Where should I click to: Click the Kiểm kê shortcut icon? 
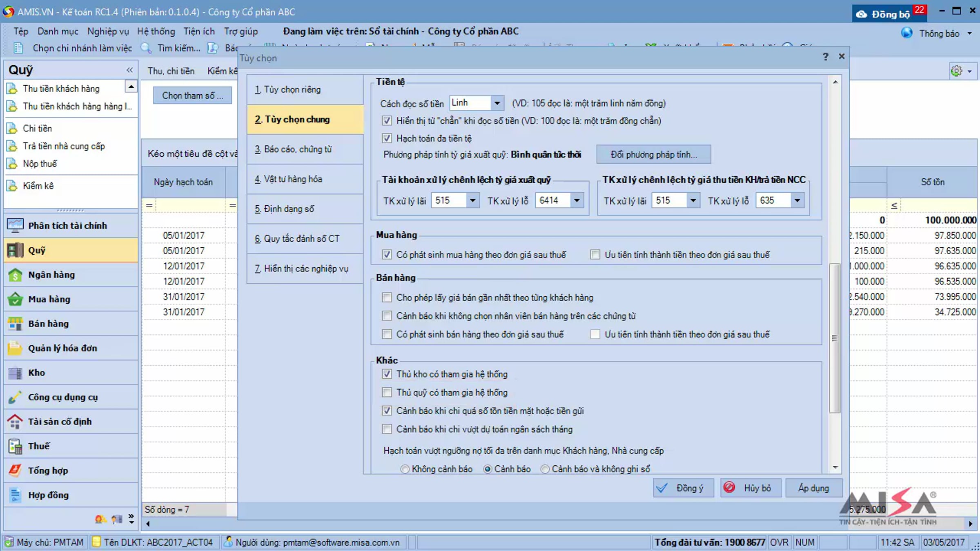coord(12,186)
